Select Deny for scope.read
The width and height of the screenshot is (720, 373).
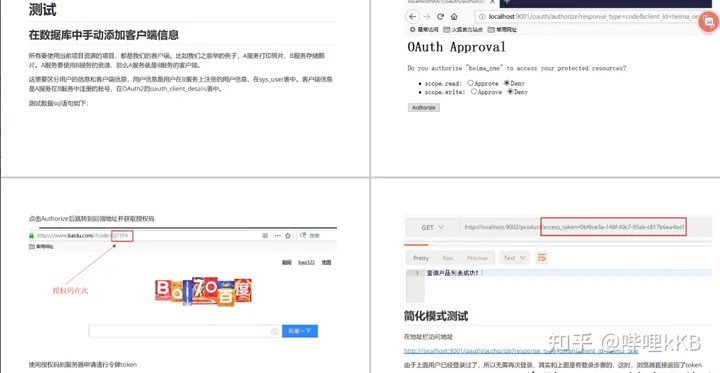506,83
